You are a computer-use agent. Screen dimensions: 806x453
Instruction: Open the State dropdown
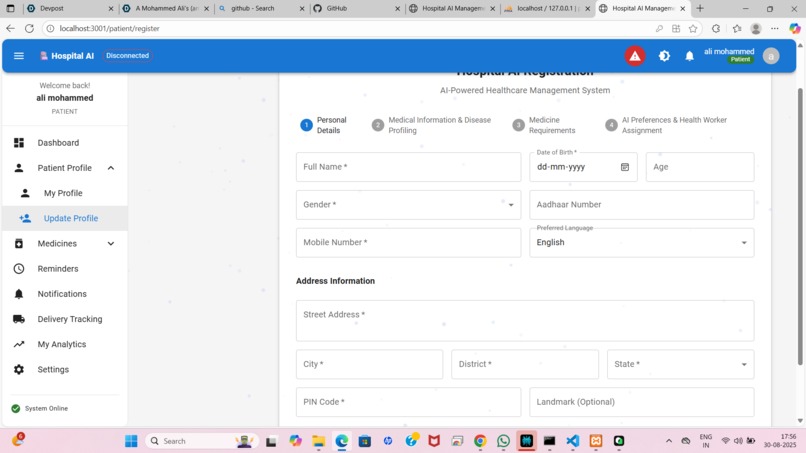(x=681, y=364)
